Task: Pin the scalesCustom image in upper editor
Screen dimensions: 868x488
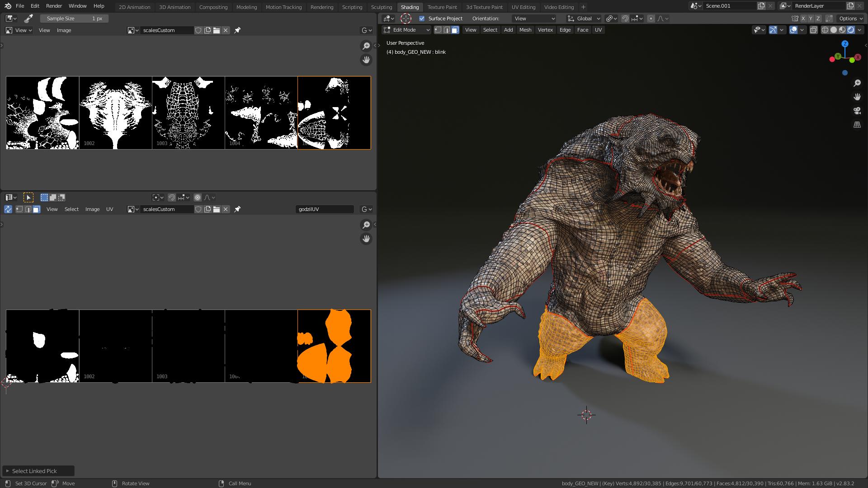Action: (237, 30)
